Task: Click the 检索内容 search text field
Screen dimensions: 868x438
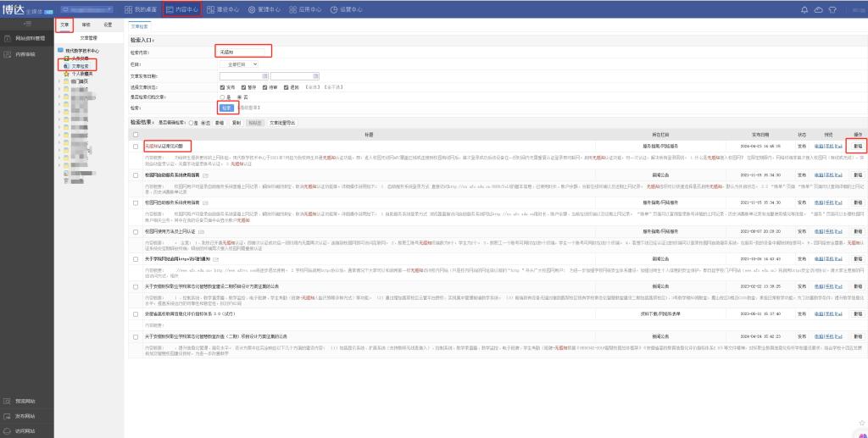Action: 243,52
